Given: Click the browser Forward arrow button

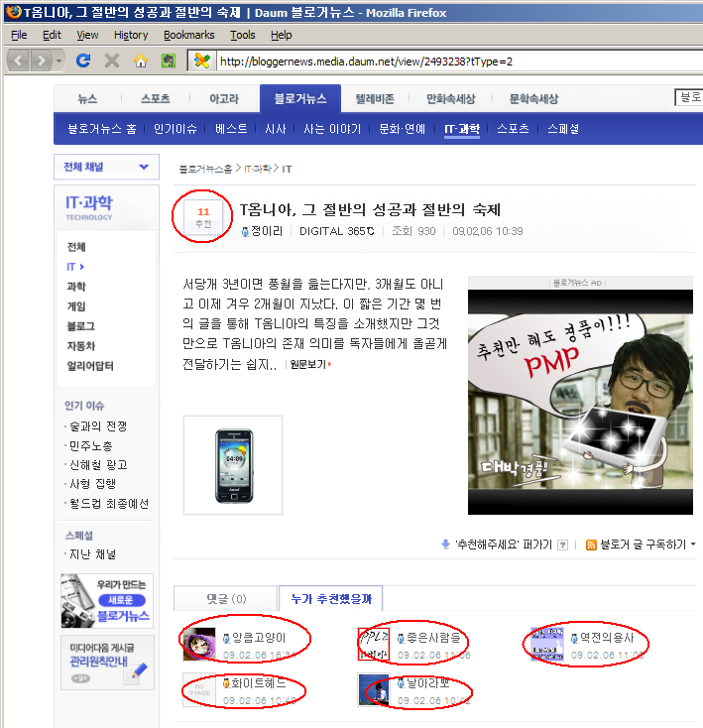Looking at the screenshot, I should pos(42,61).
